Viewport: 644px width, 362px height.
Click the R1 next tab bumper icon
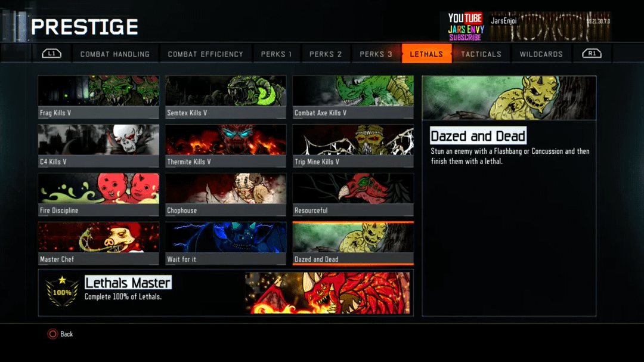(592, 54)
